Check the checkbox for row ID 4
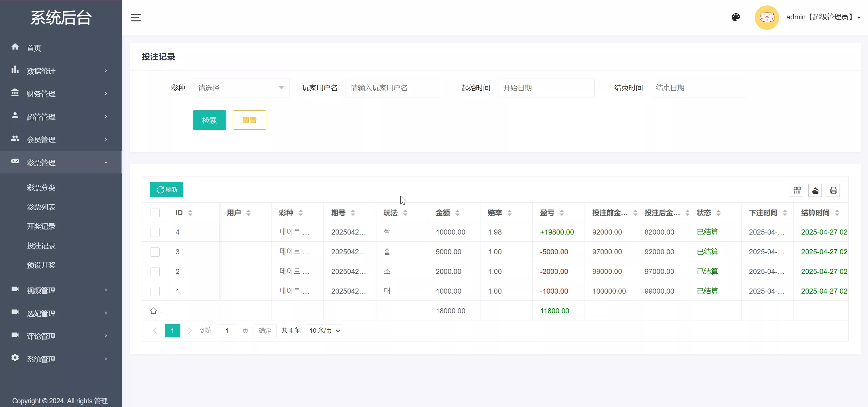This screenshot has height=407, width=868. click(x=155, y=232)
